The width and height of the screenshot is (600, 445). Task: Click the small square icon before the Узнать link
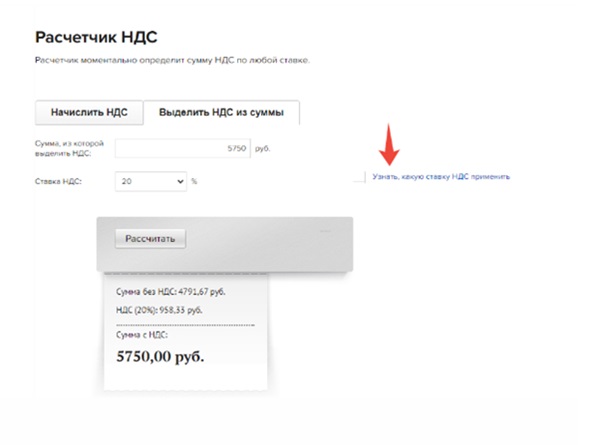coord(359,176)
